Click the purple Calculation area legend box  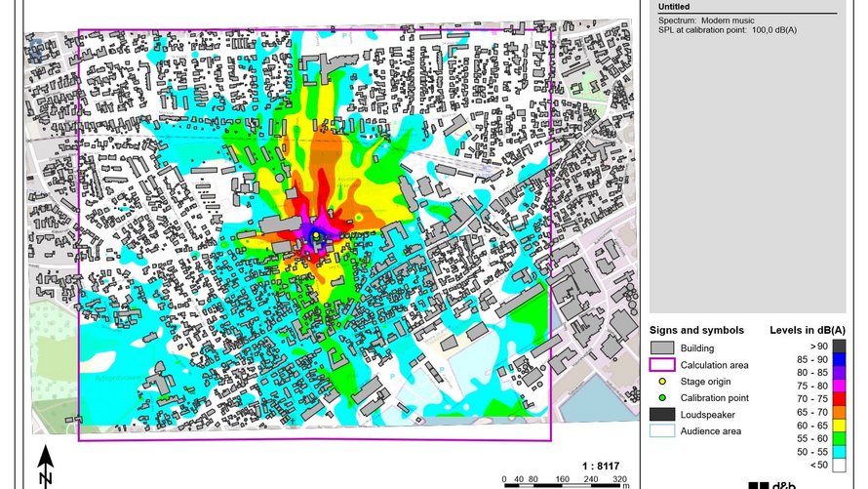(662, 364)
